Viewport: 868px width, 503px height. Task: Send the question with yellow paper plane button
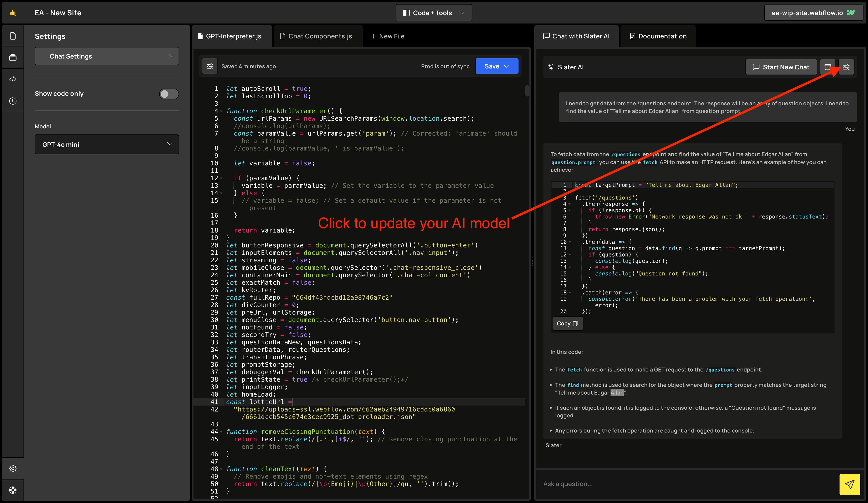(849, 484)
